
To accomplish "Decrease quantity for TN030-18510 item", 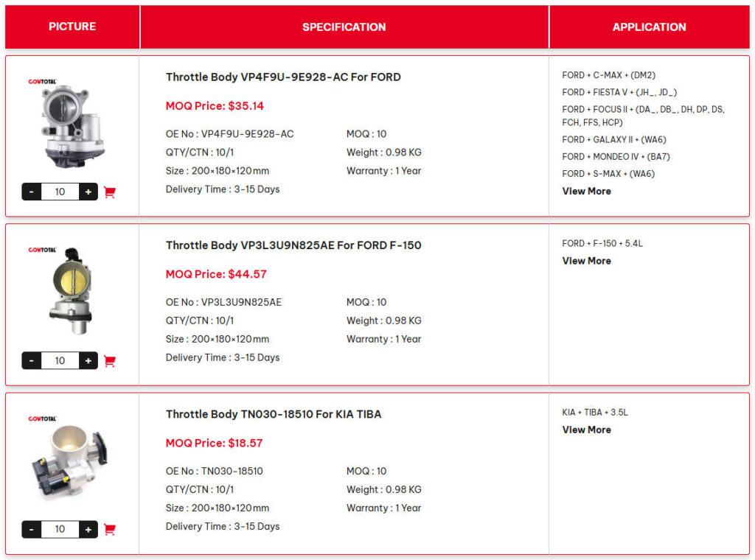I will 31,529.
